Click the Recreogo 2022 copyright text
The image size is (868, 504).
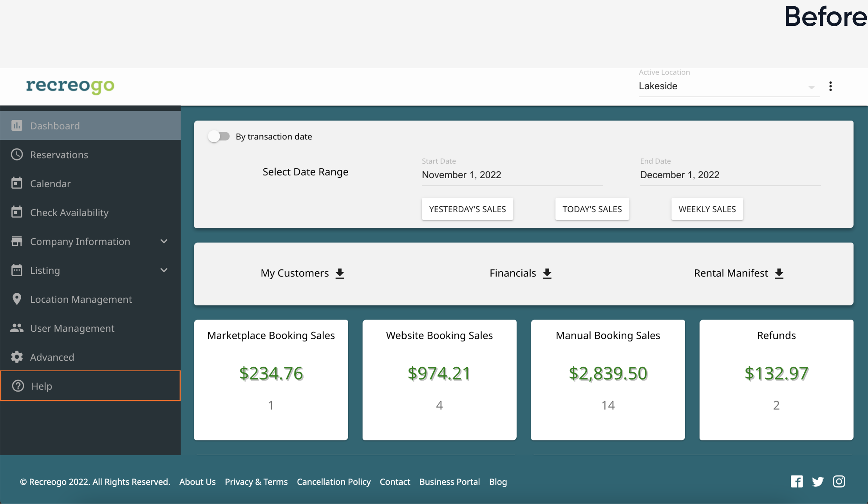[95, 482]
